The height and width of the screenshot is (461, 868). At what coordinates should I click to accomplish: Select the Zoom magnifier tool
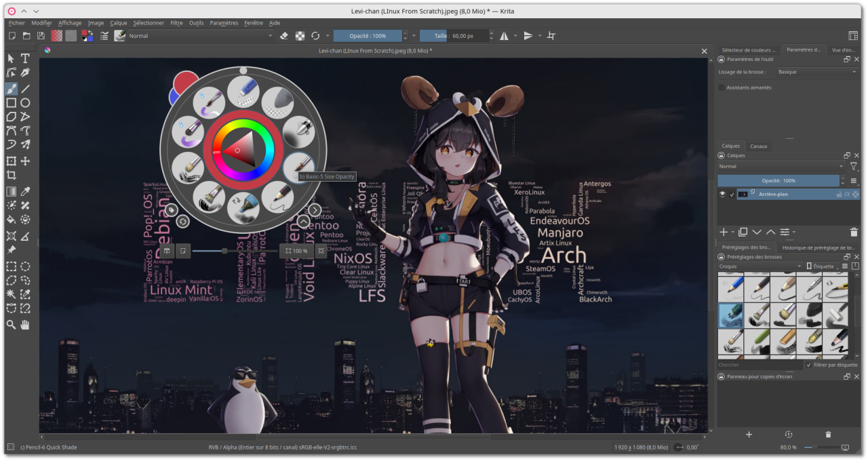pos(11,325)
